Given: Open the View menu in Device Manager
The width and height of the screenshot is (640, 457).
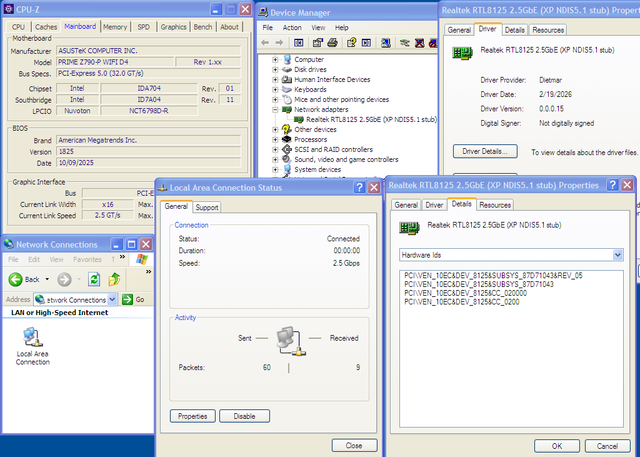Looking at the screenshot, I should 318,27.
